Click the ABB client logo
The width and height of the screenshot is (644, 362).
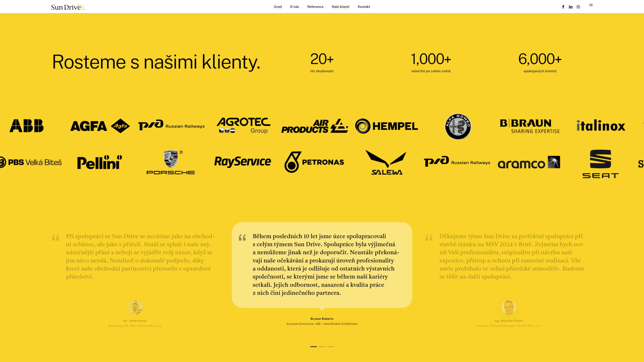(27, 126)
